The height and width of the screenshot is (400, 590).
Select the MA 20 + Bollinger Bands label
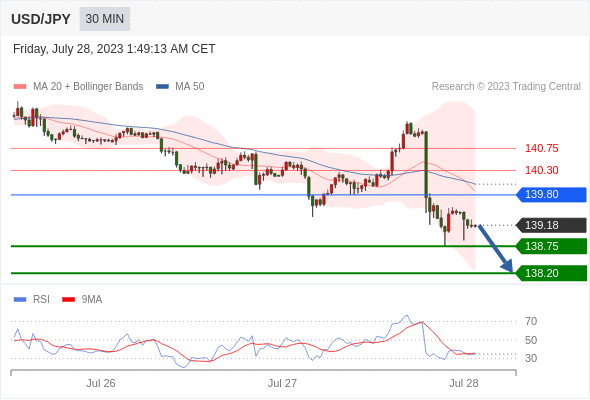[x=88, y=87]
